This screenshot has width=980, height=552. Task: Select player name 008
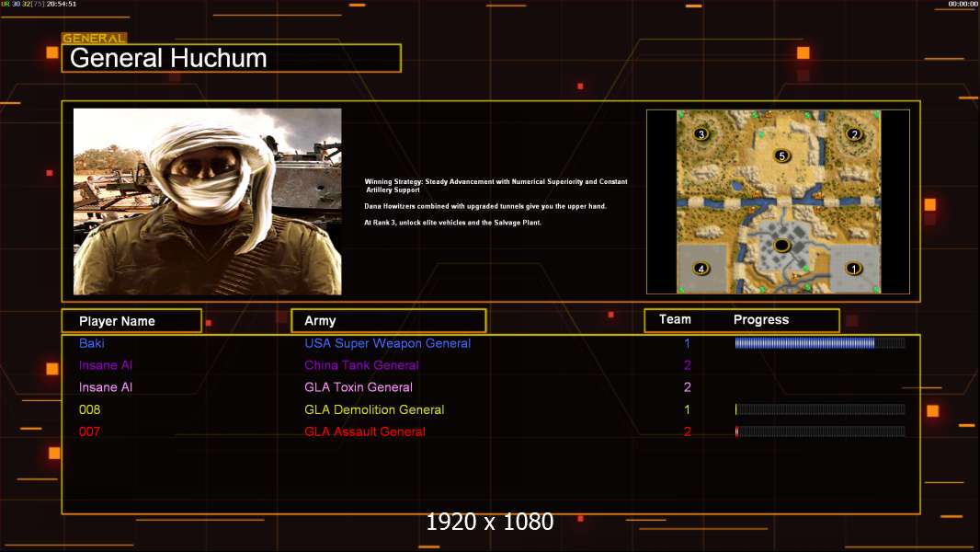(89, 409)
